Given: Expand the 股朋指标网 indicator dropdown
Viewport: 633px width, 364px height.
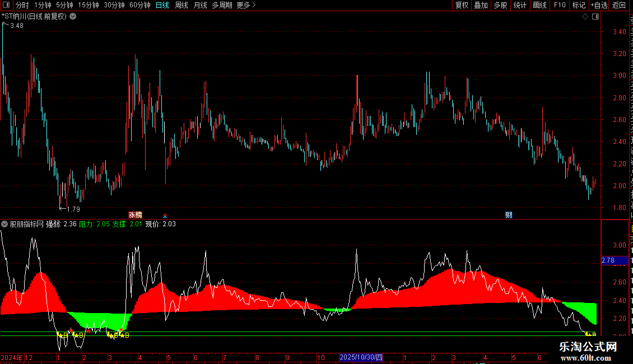Looking at the screenshot, I should (x=4, y=224).
